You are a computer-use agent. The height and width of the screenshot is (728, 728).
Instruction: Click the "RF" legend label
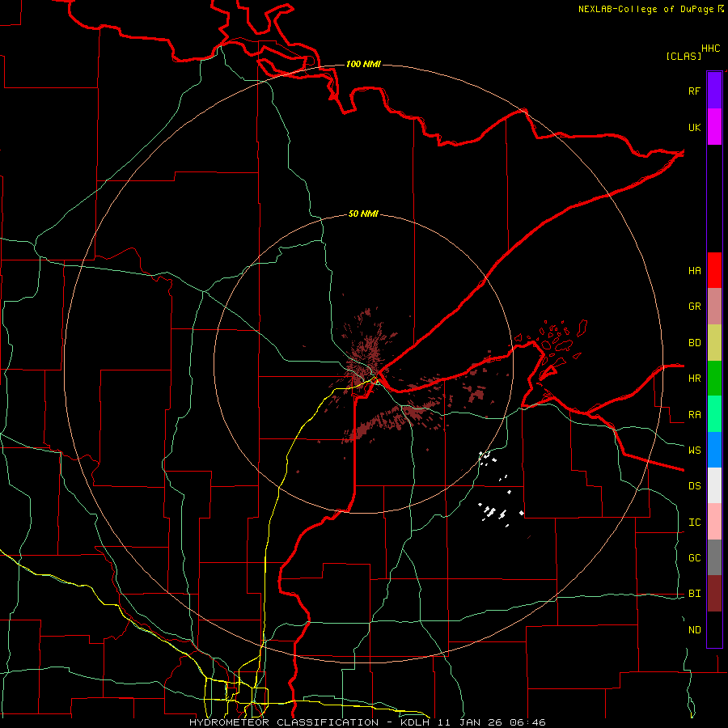[694, 91]
